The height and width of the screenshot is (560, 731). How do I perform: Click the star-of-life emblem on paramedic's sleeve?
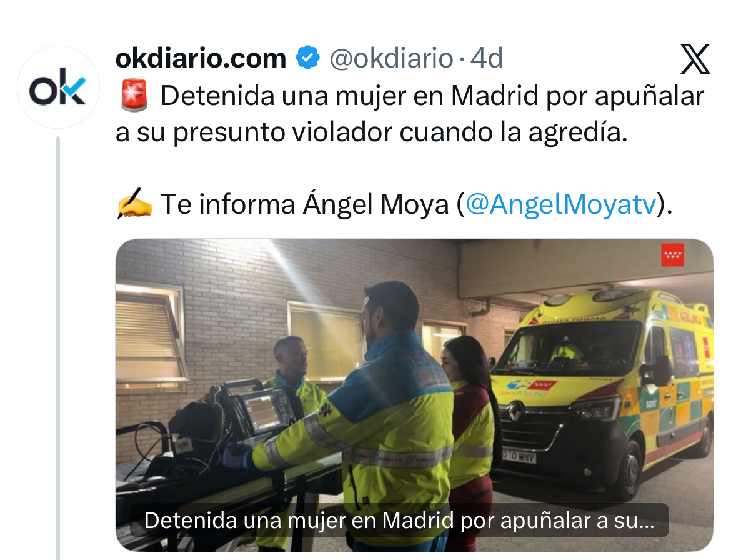326,409
